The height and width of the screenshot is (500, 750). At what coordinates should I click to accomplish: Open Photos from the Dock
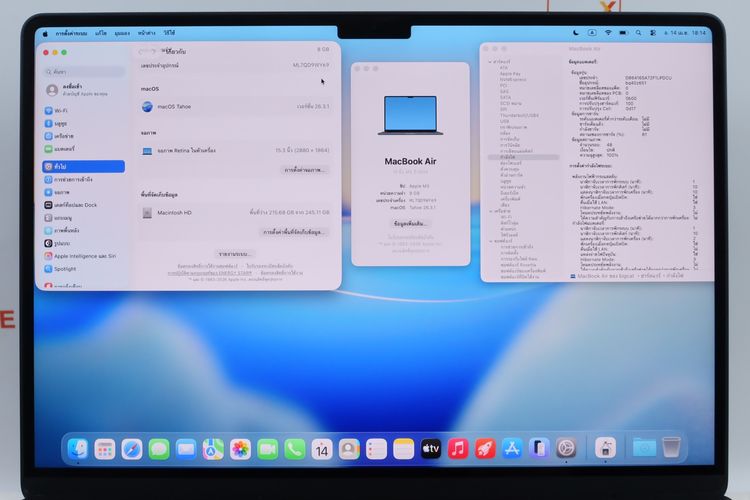coord(240,449)
